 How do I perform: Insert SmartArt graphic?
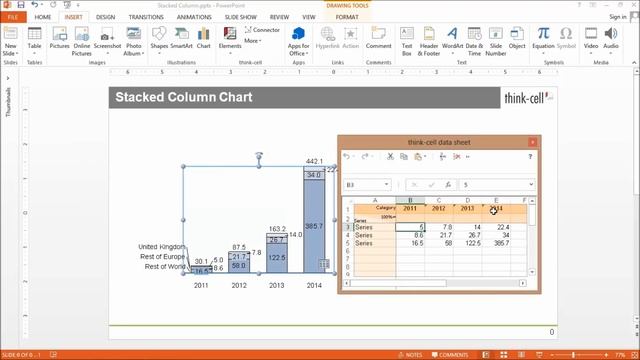pyautogui.click(x=181, y=38)
